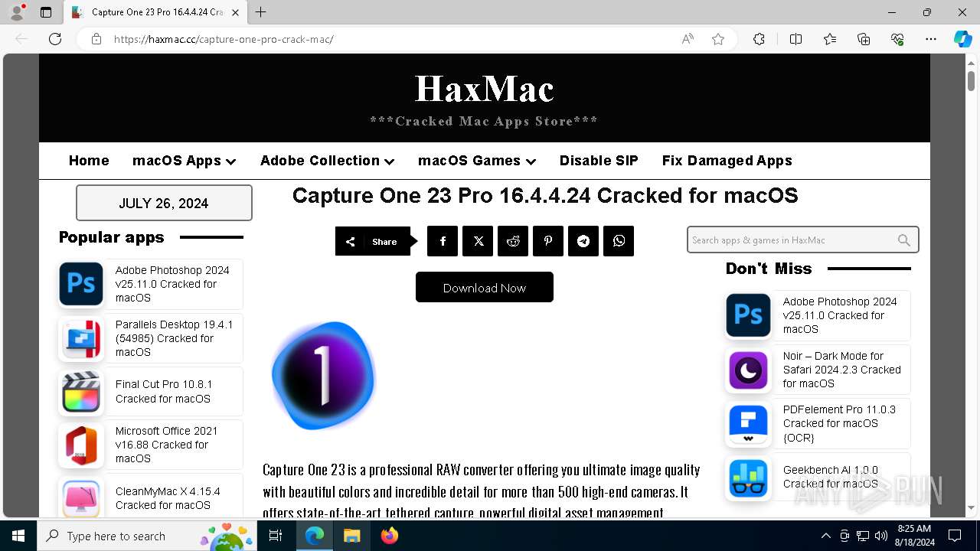980x551 pixels.
Task: Click the Capture One logo image
Action: pyautogui.click(x=323, y=375)
